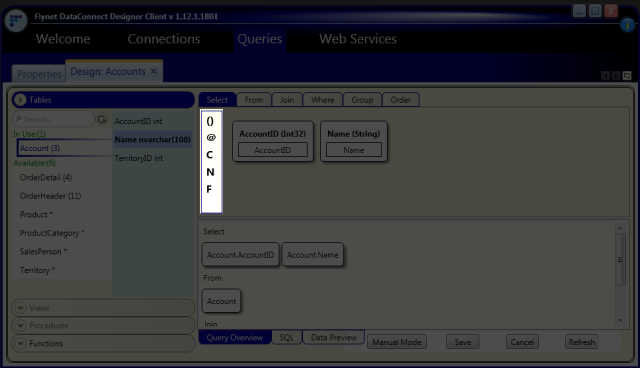Click the Save button
640x368 pixels.
[462, 342]
